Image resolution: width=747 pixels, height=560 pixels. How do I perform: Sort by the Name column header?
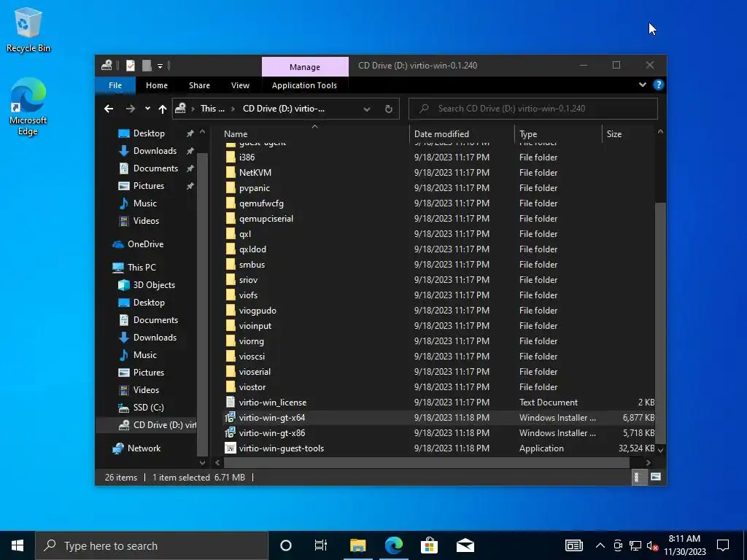(314, 134)
